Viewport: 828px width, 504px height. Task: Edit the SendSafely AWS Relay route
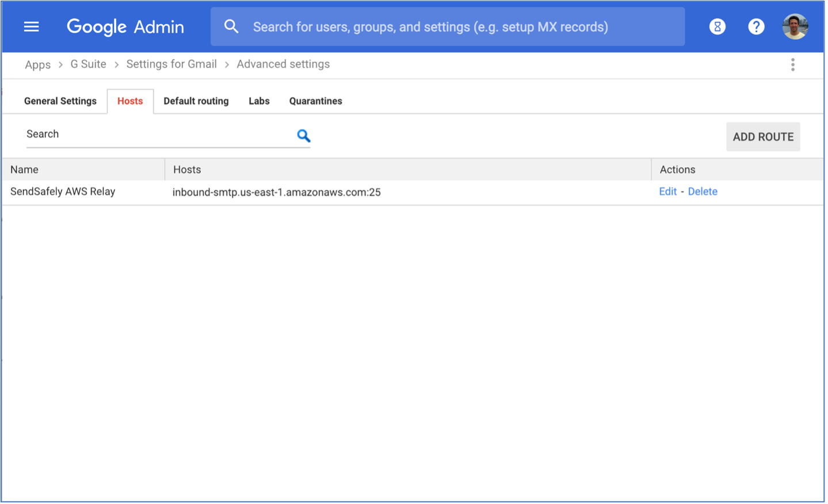[x=667, y=192]
